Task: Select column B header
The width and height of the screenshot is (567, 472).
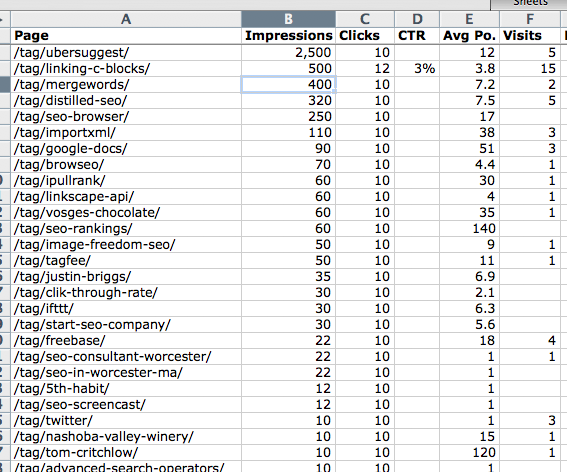Action: pyautogui.click(x=288, y=19)
